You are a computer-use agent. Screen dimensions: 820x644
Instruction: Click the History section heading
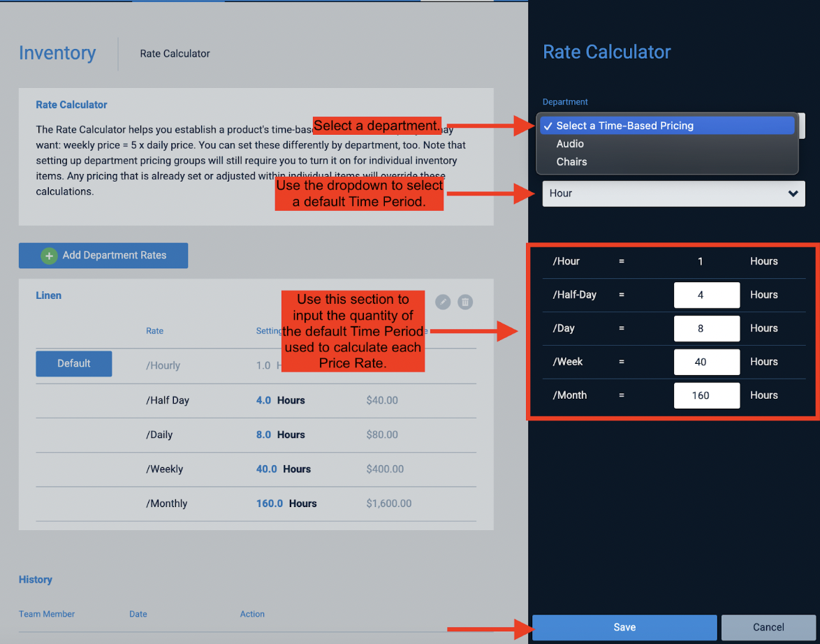(36, 580)
